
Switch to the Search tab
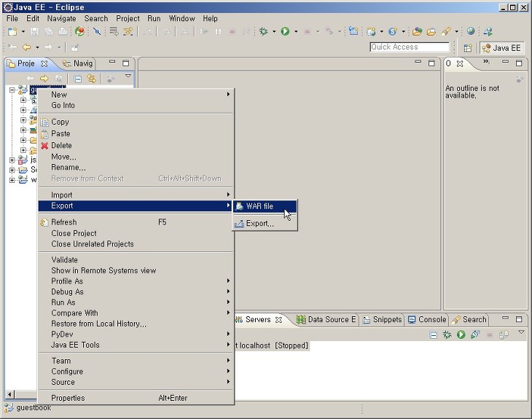(x=469, y=319)
